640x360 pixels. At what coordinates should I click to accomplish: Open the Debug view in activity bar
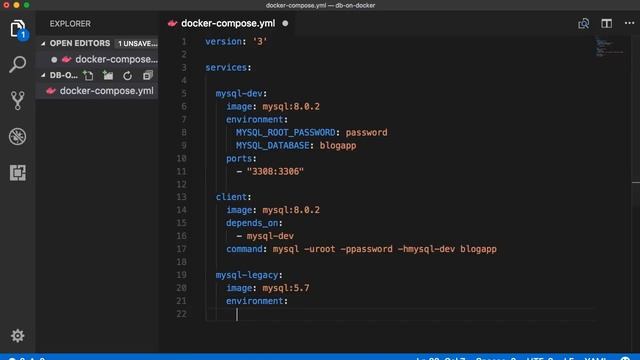18,137
